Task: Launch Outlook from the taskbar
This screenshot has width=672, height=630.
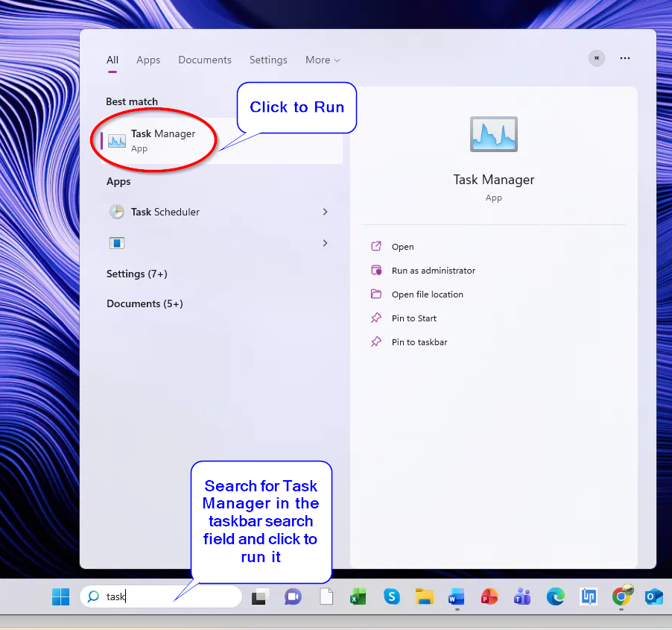Action: 654,596
